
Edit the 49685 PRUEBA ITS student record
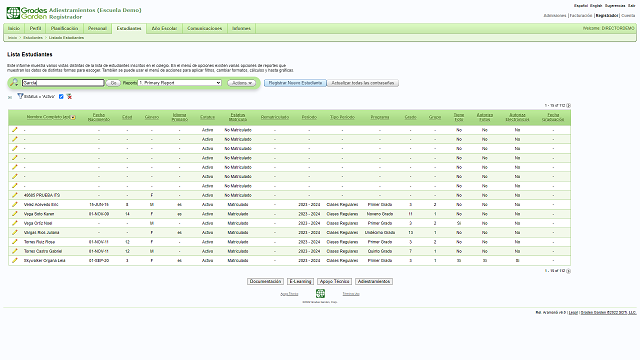click(15, 195)
